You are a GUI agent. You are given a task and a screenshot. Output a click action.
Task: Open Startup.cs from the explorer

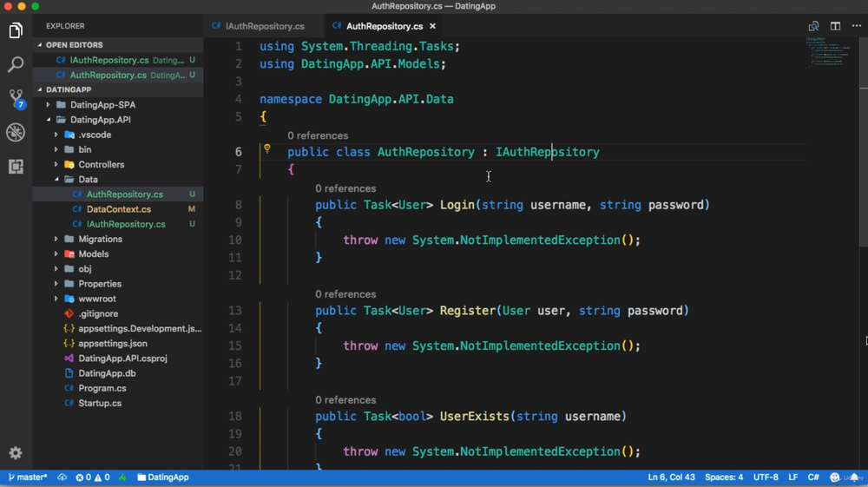[x=100, y=403]
